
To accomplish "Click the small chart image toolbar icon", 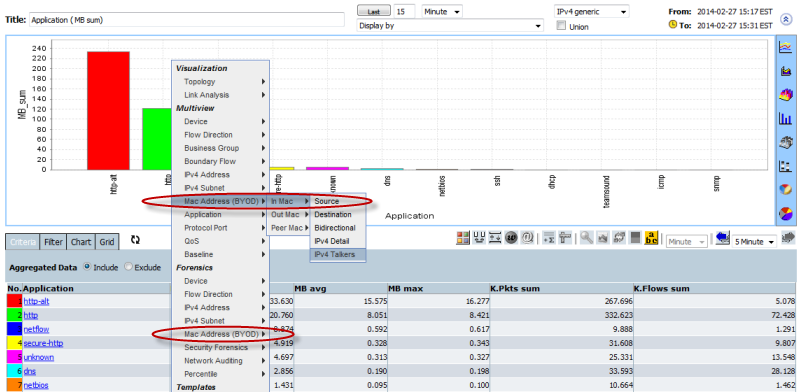I will pyautogui.click(x=603, y=238).
